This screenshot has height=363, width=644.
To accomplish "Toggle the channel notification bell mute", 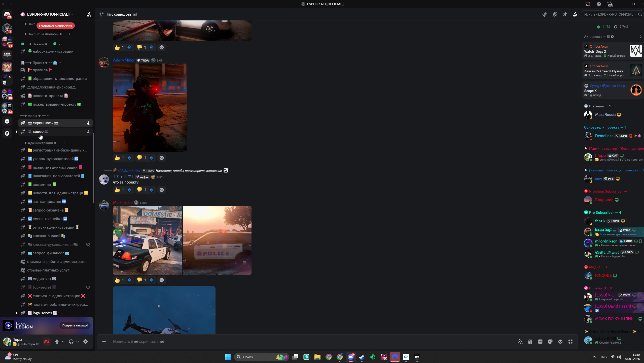I will click(555, 14).
